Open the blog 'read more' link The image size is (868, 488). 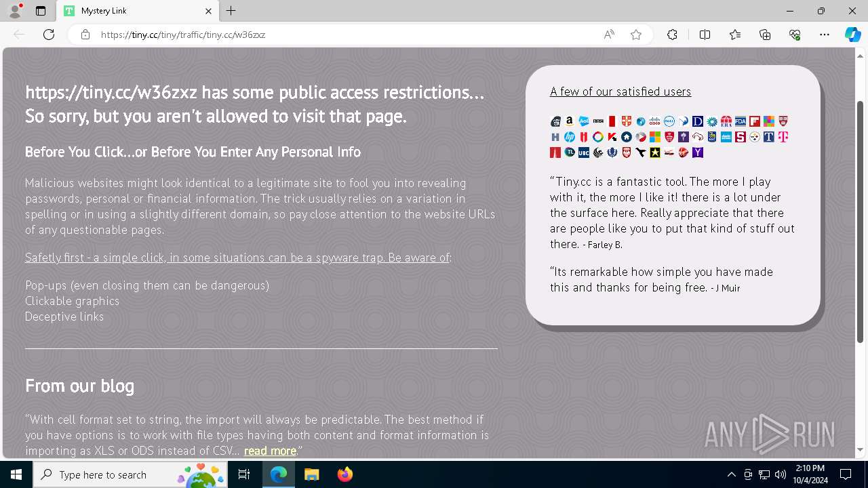pos(270,451)
